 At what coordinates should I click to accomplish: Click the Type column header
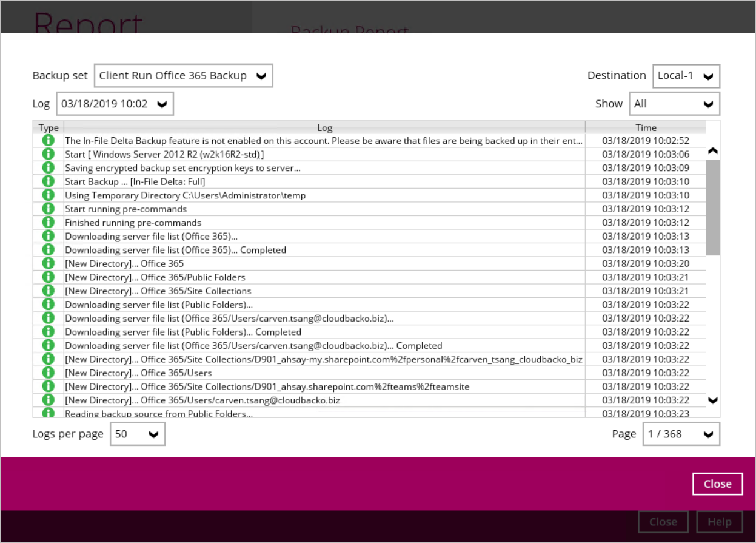pos(49,127)
